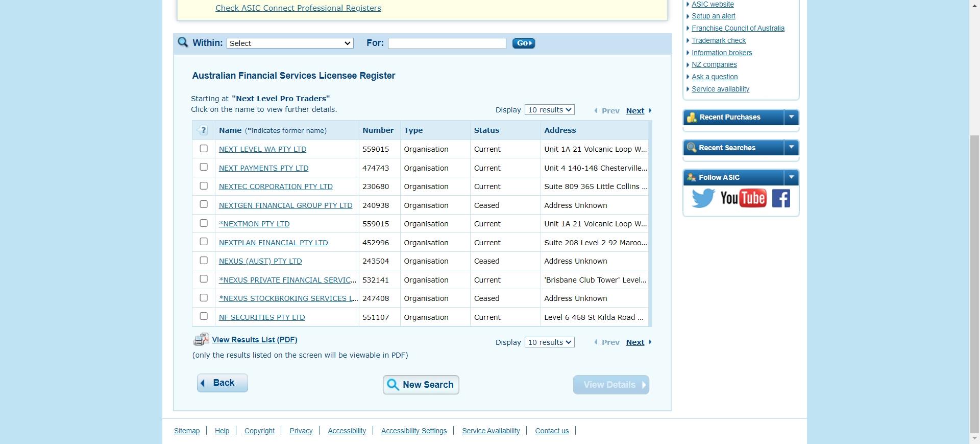Click the page vertical scrollbar thumb
Image resolution: width=980 pixels, height=444 pixels.
pos(974,284)
